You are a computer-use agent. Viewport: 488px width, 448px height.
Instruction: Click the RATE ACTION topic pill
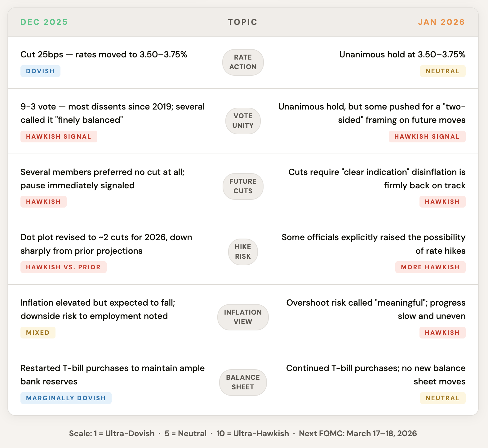pos(243,62)
